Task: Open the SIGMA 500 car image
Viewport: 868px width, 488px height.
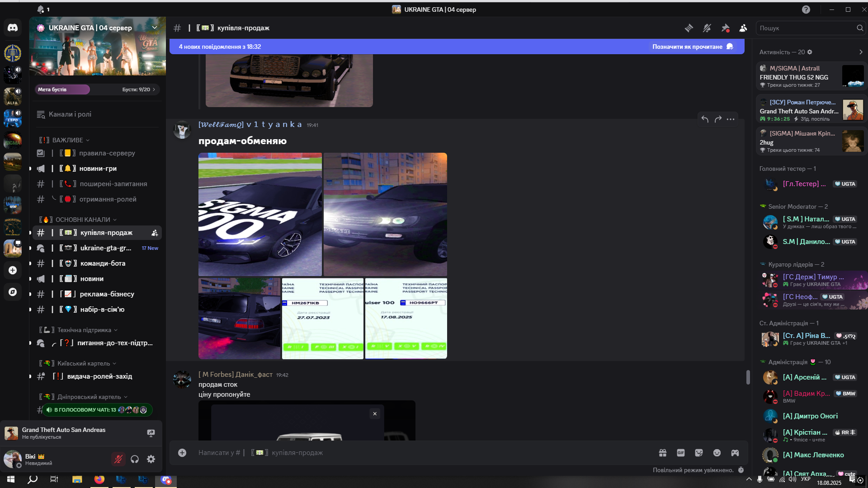Action: tap(260, 214)
